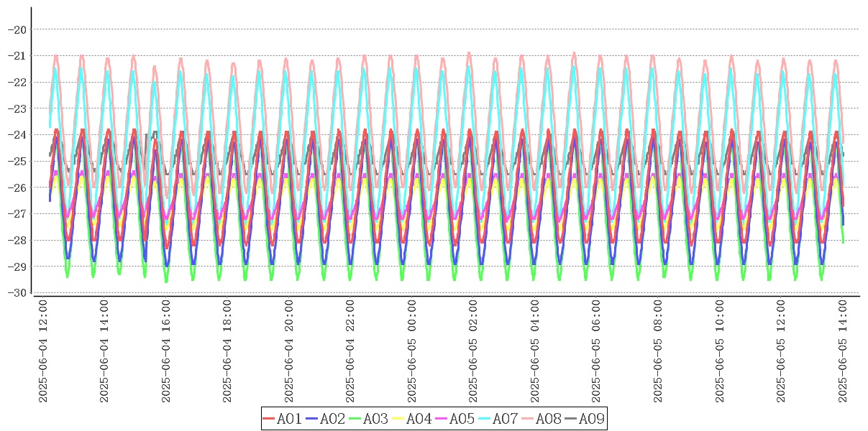Click the green line swatch beside A03
Image resolution: width=868 pixels, height=431 pixels.
click(x=355, y=419)
